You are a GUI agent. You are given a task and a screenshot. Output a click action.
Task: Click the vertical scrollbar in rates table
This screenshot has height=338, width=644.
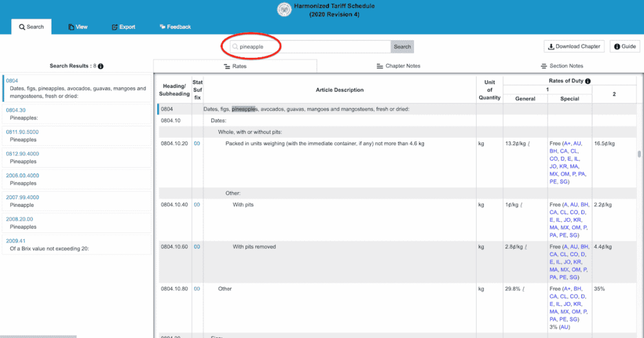(x=639, y=154)
